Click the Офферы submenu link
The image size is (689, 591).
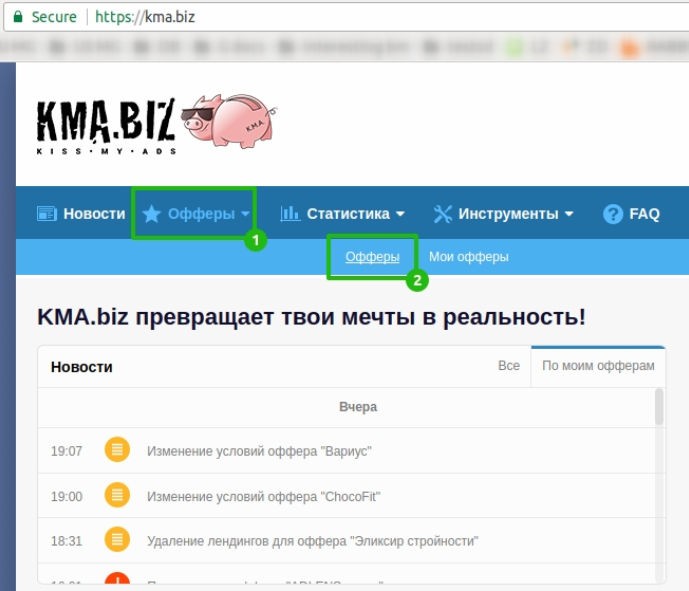point(372,257)
